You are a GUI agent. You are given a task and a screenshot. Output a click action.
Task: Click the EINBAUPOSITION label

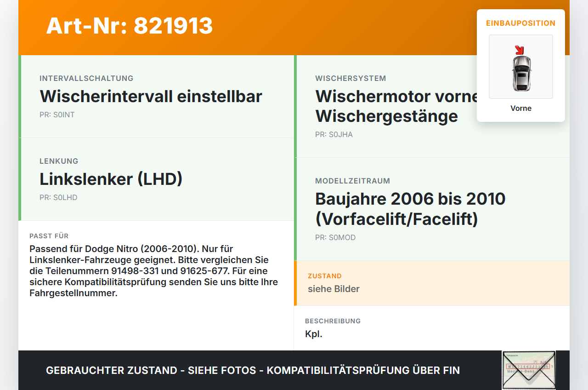coord(521,23)
